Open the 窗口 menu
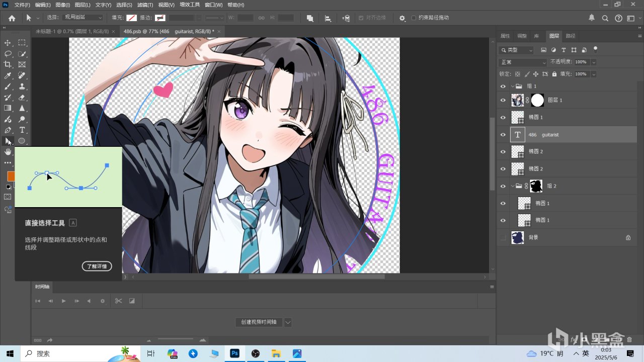Image resolution: width=644 pixels, height=362 pixels. click(x=214, y=5)
